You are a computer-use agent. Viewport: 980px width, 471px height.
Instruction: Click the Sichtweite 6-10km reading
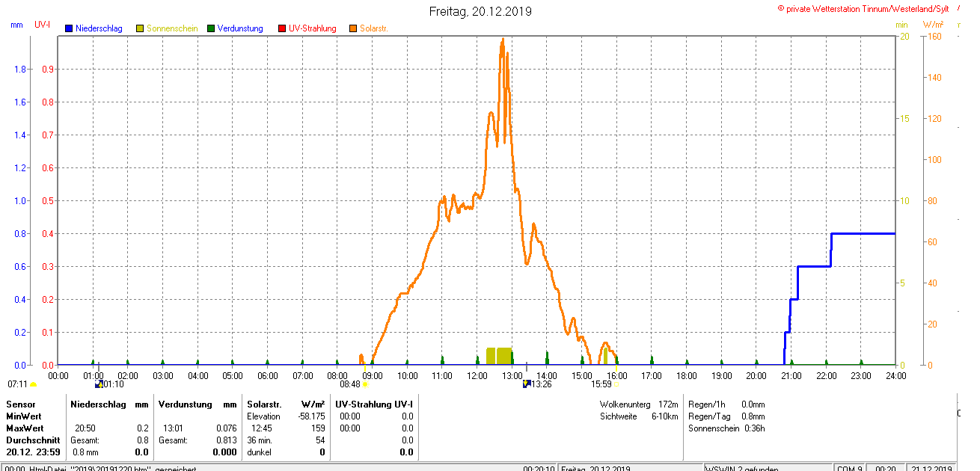point(639,416)
